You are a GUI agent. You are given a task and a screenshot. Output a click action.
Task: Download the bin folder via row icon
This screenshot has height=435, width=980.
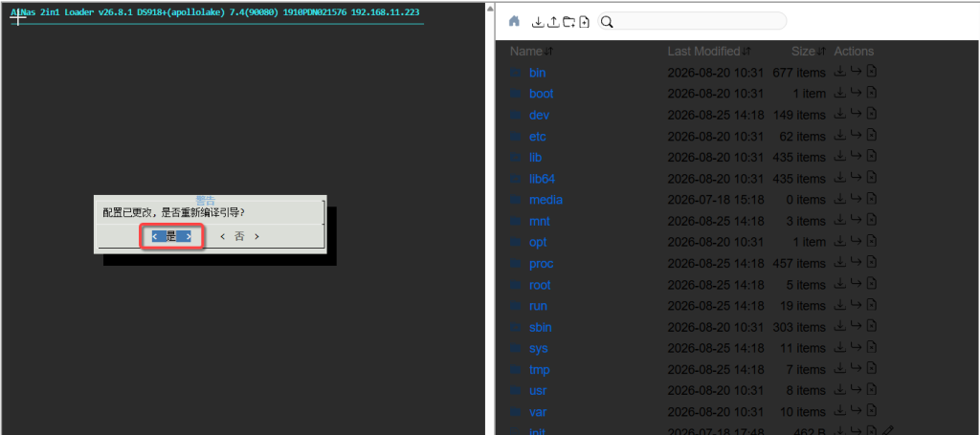click(840, 72)
